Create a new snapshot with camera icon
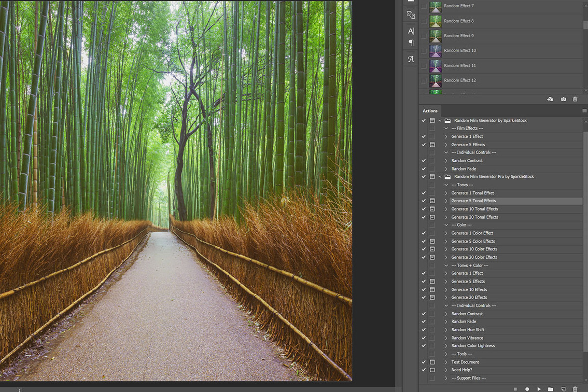Image resolution: width=588 pixels, height=392 pixels. (x=563, y=99)
